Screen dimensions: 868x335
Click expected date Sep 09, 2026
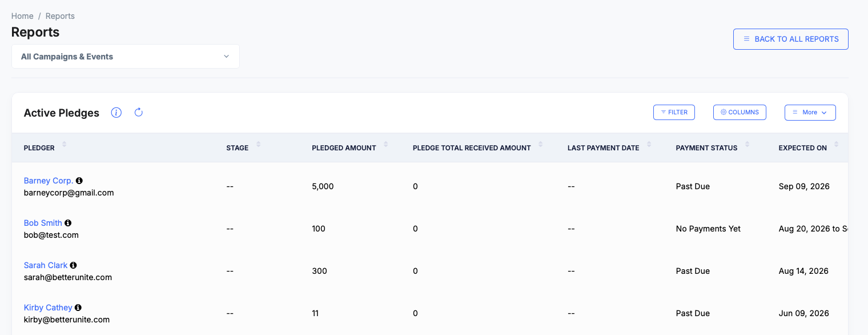pyautogui.click(x=804, y=186)
